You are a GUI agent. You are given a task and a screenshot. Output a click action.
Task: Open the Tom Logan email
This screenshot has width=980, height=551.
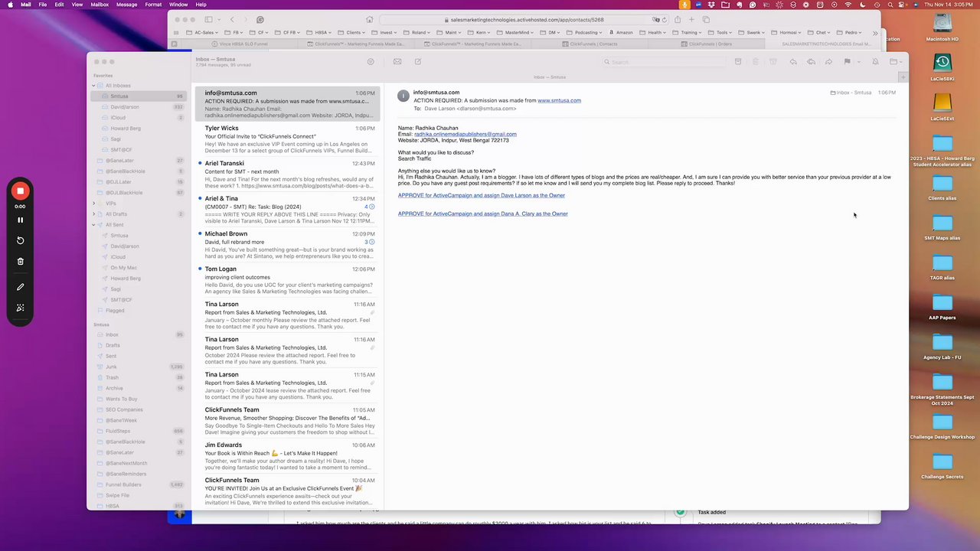[288, 280]
